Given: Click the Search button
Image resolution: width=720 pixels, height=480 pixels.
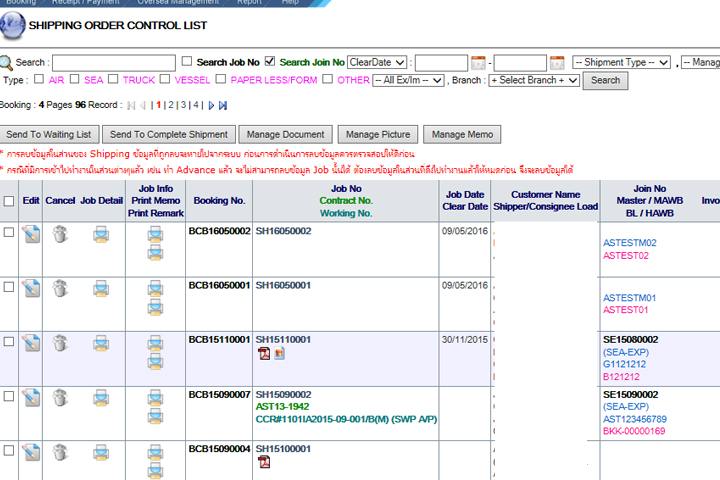Looking at the screenshot, I should (605, 80).
